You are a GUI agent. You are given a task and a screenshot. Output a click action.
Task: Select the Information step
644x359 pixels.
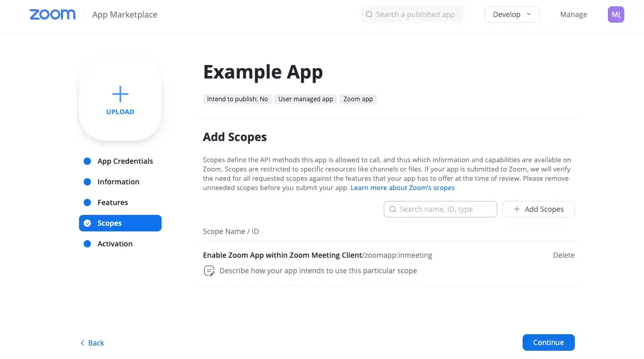[x=118, y=181]
